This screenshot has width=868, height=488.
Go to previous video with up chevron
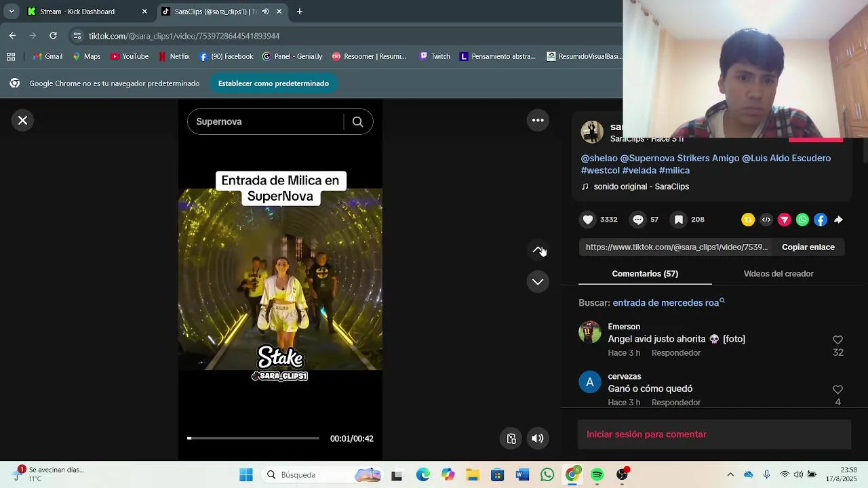[538, 250]
